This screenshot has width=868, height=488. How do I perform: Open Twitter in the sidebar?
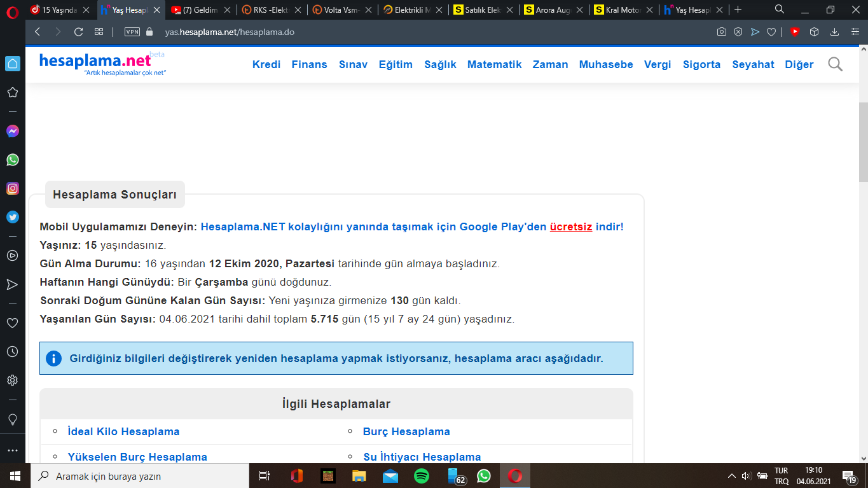(x=12, y=217)
